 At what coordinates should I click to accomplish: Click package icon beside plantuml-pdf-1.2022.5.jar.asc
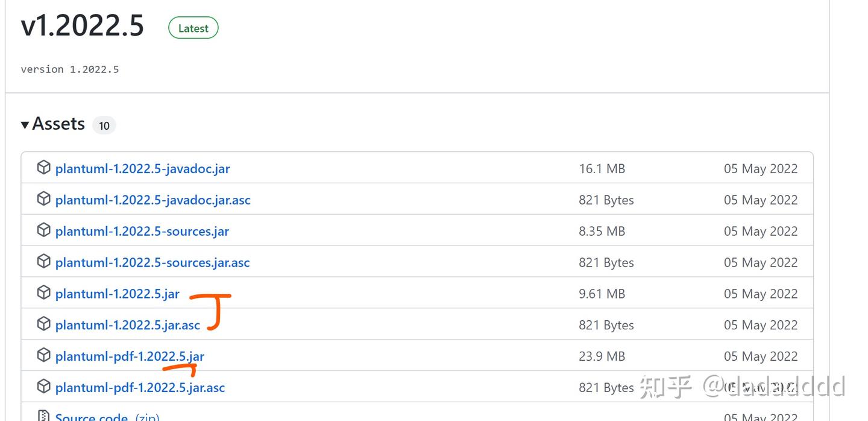pos(43,387)
